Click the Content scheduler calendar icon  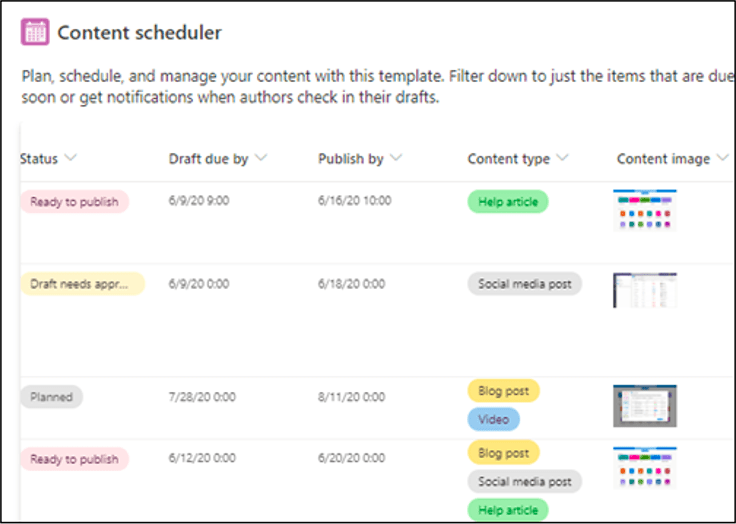coord(36,32)
